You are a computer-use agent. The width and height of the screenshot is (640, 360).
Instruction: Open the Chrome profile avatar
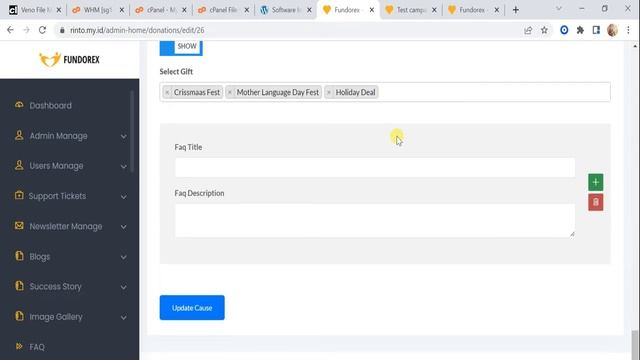pos(612,30)
